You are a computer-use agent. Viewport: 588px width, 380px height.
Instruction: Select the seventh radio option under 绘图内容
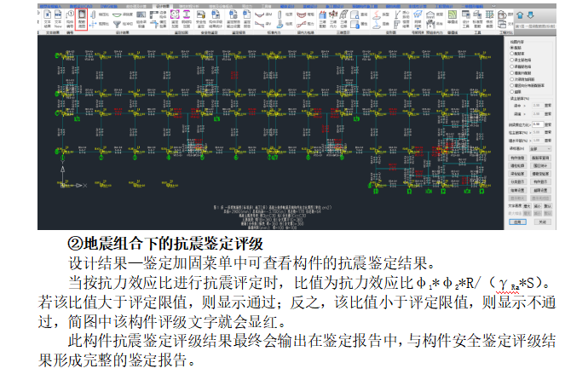click(x=527, y=85)
